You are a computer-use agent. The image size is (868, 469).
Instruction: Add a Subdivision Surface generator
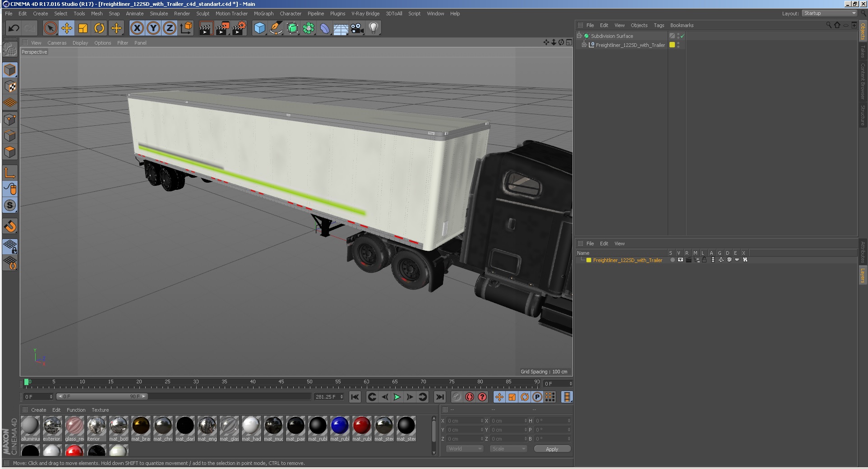[x=292, y=28]
